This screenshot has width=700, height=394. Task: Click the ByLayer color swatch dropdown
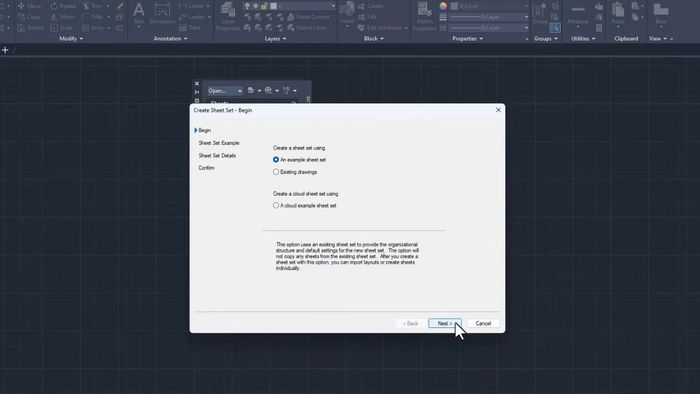click(489, 6)
